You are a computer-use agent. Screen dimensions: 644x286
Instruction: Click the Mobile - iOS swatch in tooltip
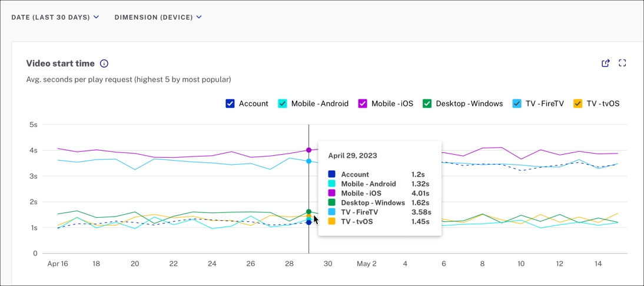332,193
